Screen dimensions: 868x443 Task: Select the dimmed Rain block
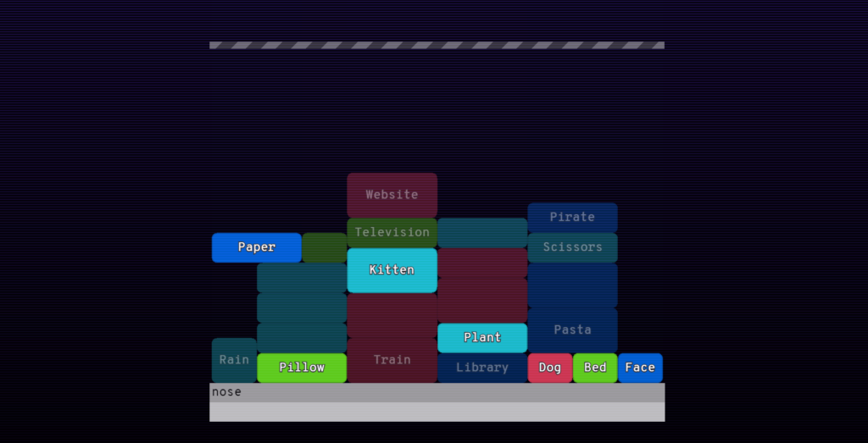[x=234, y=360]
